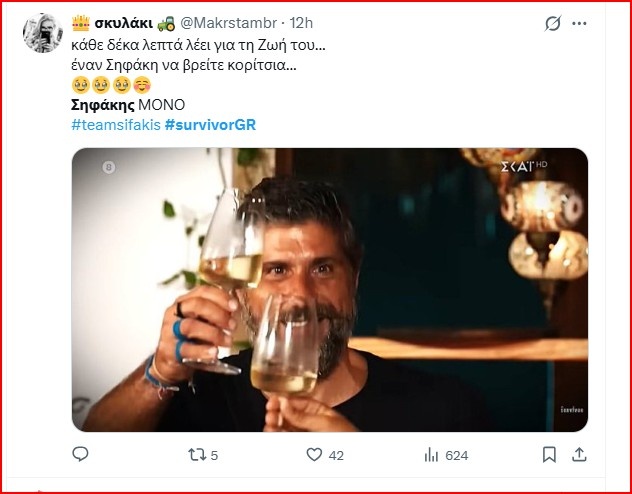Open the three-dot more options menu
Screen dimensions: 632x494
pos(581,23)
